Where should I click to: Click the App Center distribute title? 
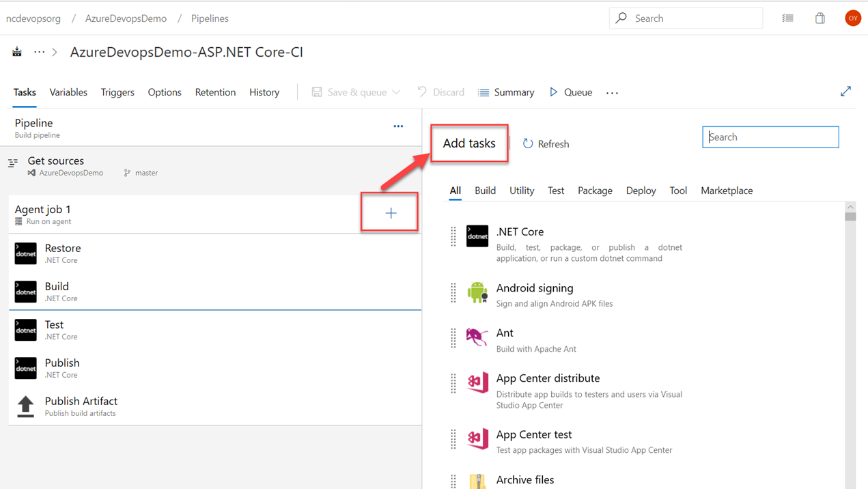(548, 378)
